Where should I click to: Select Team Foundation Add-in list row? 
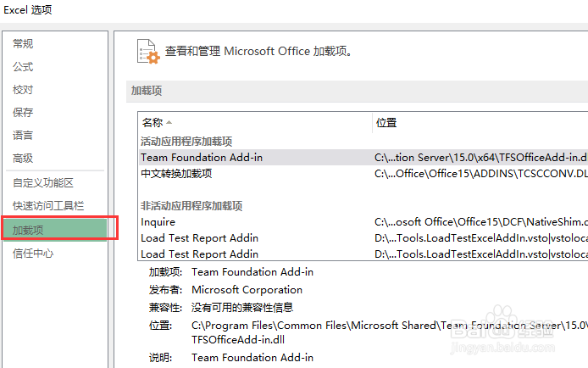[363, 157]
